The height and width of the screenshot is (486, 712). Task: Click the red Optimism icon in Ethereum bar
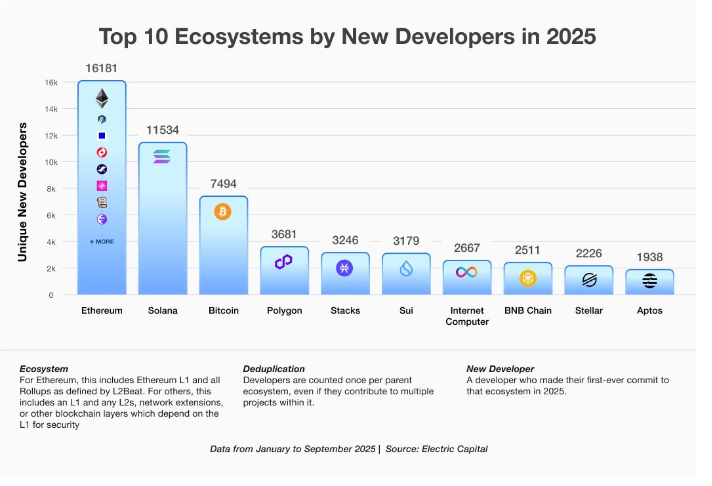tap(102, 152)
